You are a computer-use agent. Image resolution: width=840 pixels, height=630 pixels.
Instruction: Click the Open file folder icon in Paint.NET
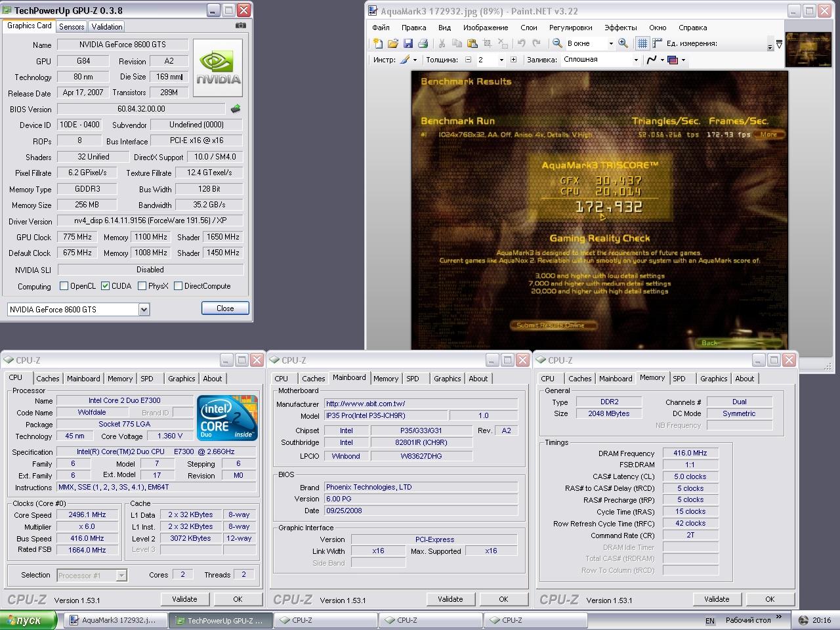(x=392, y=43)
